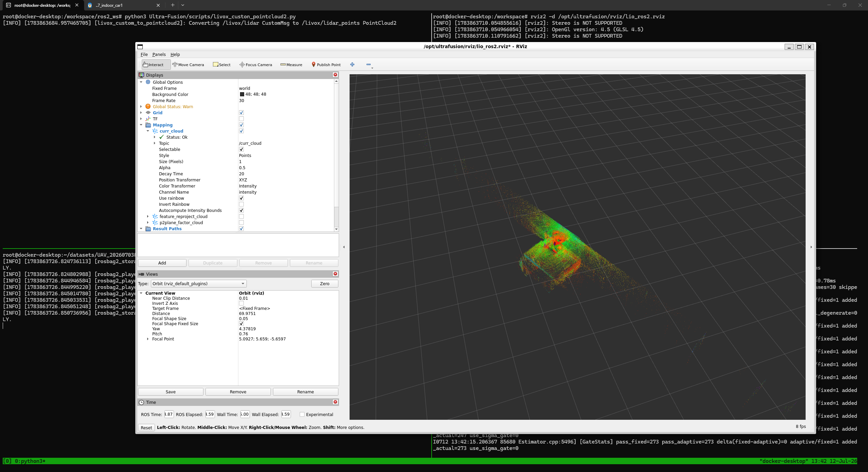Toggle the Grid display checkbox
Screen dimensions: 868x472
click(x=241, y=113)
